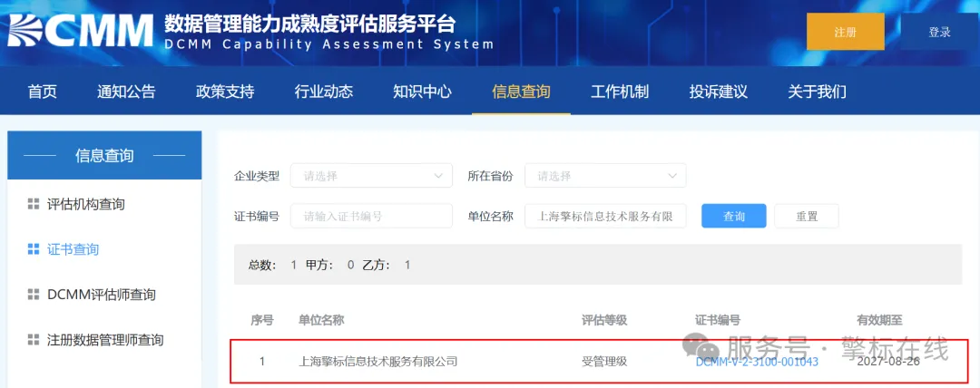Open 注册数据管理师查询 in sidebar
This screenshot has height=388, width=980.
tap(105, 340)
